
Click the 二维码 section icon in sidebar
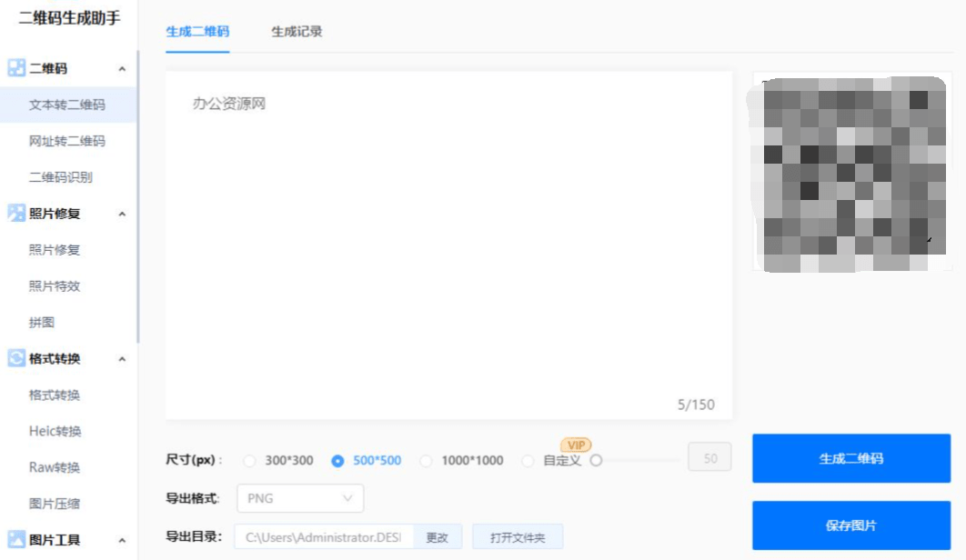16,68
